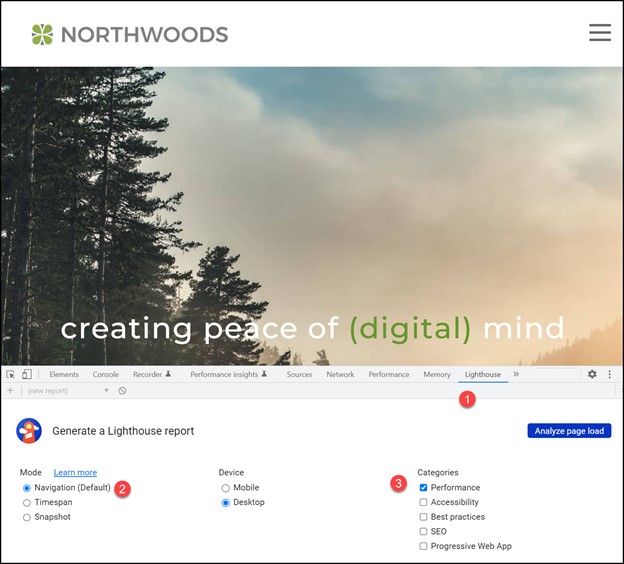Open the Learn more link
The width and height of the screenshot is (624, 564).
tap(75, 472)
